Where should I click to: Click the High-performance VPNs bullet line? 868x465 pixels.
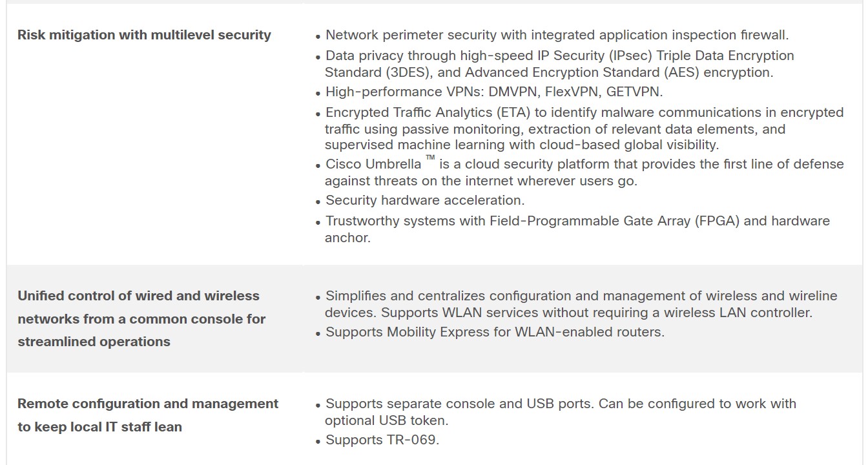pyautogui.click(x=494, y=92)
